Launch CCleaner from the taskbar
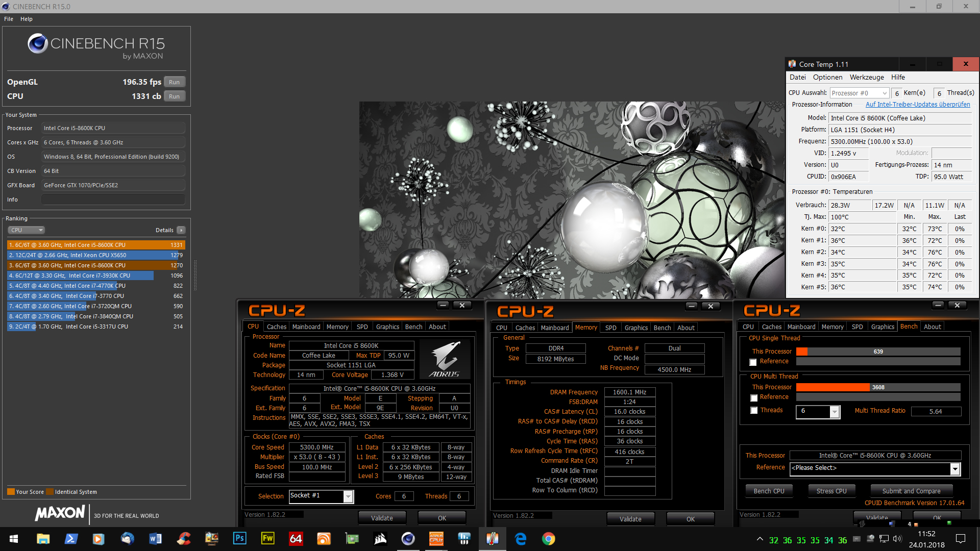Image resolution: width=980 pixels, height=551 pixels. (184, 539)
